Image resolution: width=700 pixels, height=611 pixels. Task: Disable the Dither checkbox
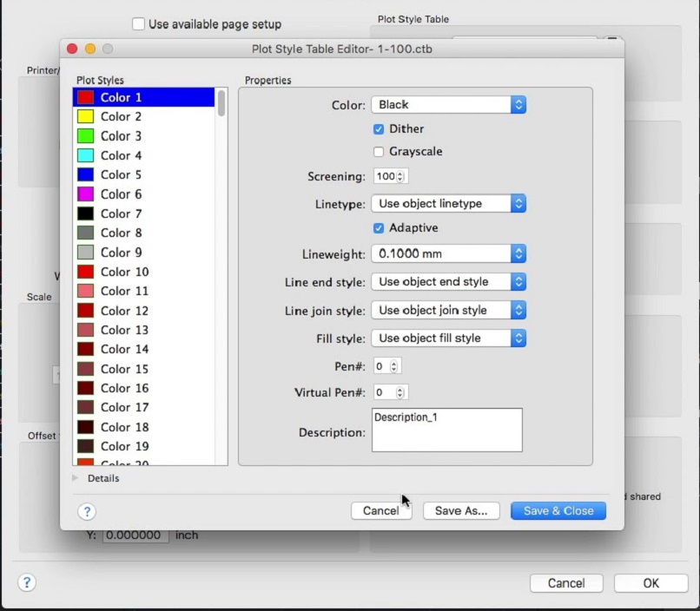(x=379, y=128)
